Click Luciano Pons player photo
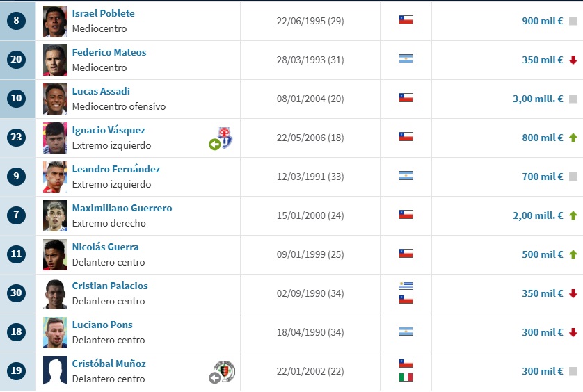This screenshot has height=392, width=583. point(55,332)
